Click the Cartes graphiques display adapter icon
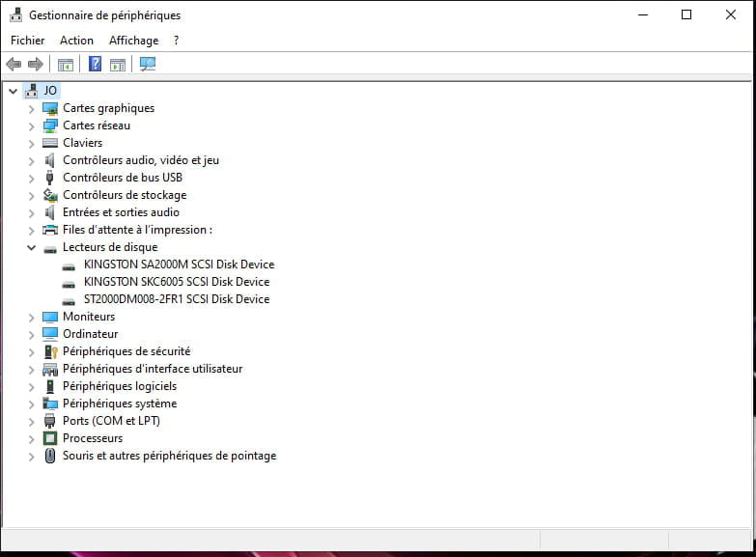This screenshot has width=756, height=557. click(x=50, y=108)
